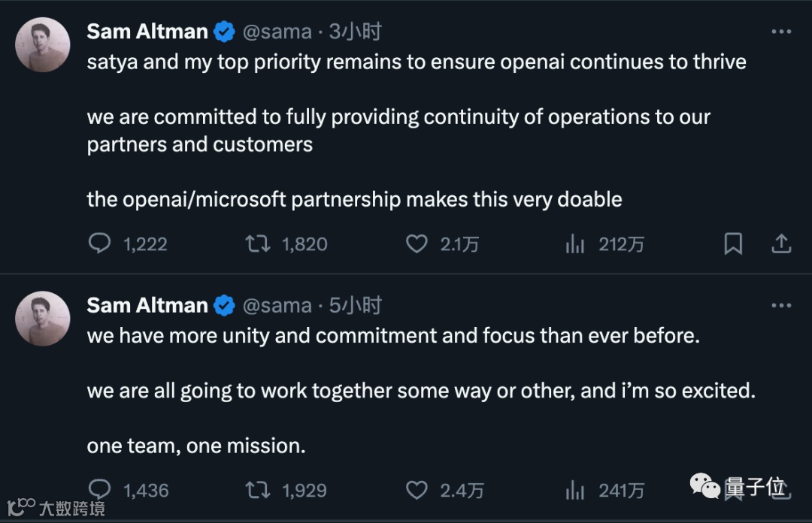Open Sam Altman's avatar on second tweet

point(43,319)
